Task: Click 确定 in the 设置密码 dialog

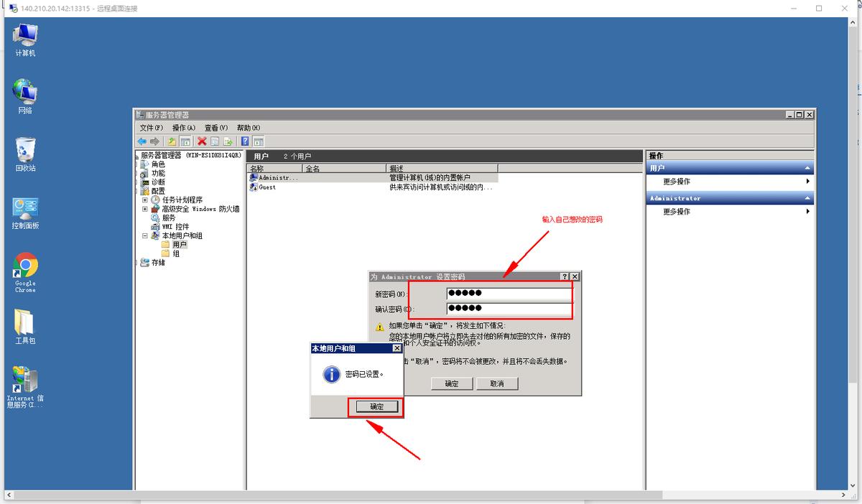Action: [451, 384]
